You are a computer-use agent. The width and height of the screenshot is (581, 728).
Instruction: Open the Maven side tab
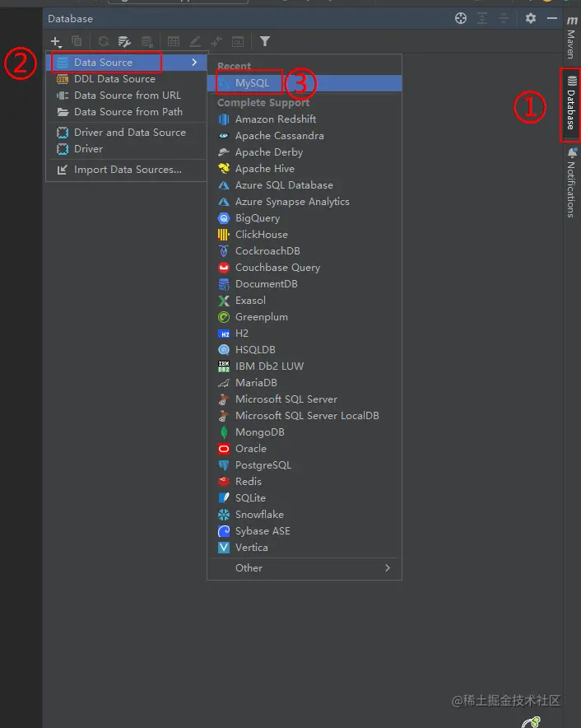click(572, 37)
